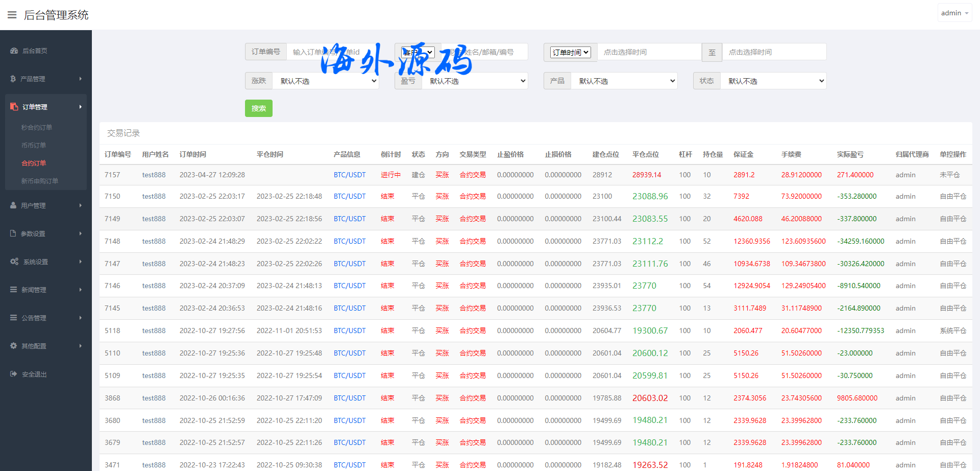Click the user icon beside 用户管理
This screenshot has height=471, width=980.
point(13,205)
